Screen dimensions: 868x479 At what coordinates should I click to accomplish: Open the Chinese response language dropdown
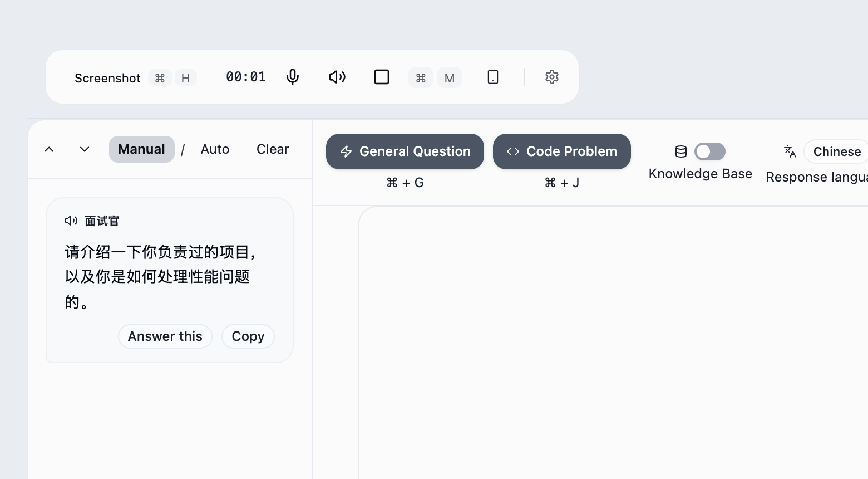tap(836, 151)
